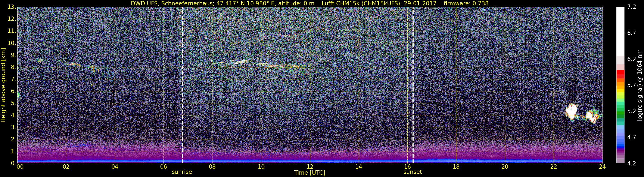
Task: Click the white top section of the colorbar
Action: 620,31
